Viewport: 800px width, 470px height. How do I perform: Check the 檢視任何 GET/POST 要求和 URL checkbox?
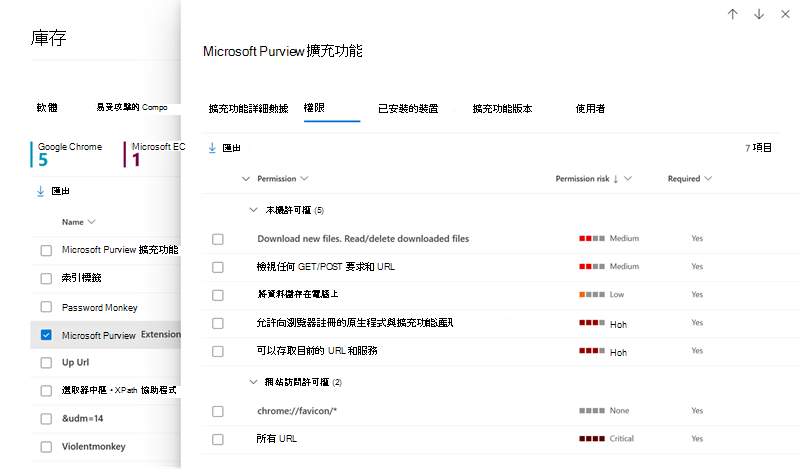tap(218, 267)
